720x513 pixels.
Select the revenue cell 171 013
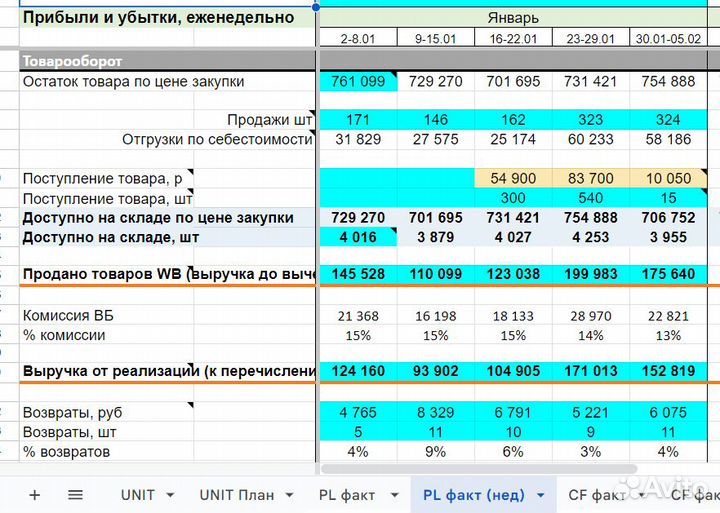(590, 371)
